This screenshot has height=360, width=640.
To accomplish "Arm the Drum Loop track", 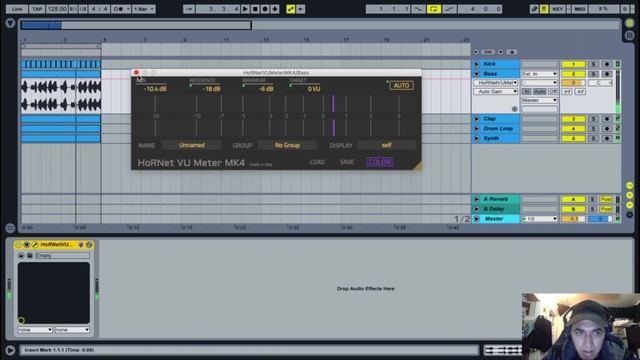I will coord(607,129).
